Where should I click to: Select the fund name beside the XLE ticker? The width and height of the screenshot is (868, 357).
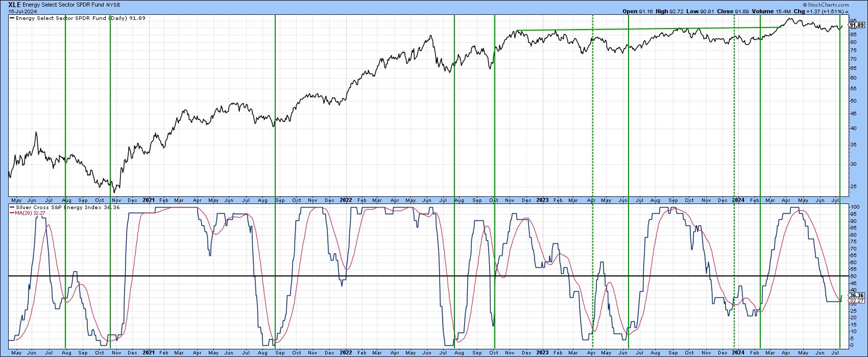tap(62, 5)
